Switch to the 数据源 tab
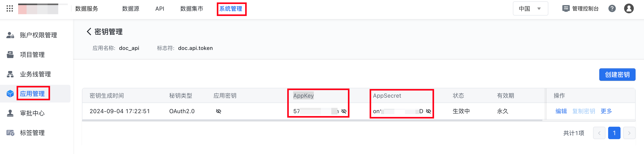 pyautogui.click(x=130, y=9)
